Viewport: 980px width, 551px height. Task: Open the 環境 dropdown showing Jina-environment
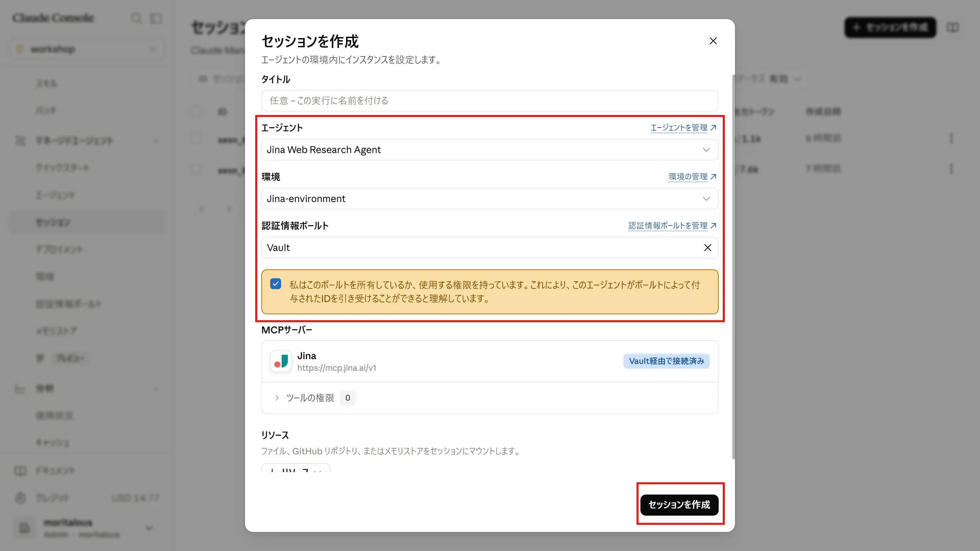click(490, 199)
